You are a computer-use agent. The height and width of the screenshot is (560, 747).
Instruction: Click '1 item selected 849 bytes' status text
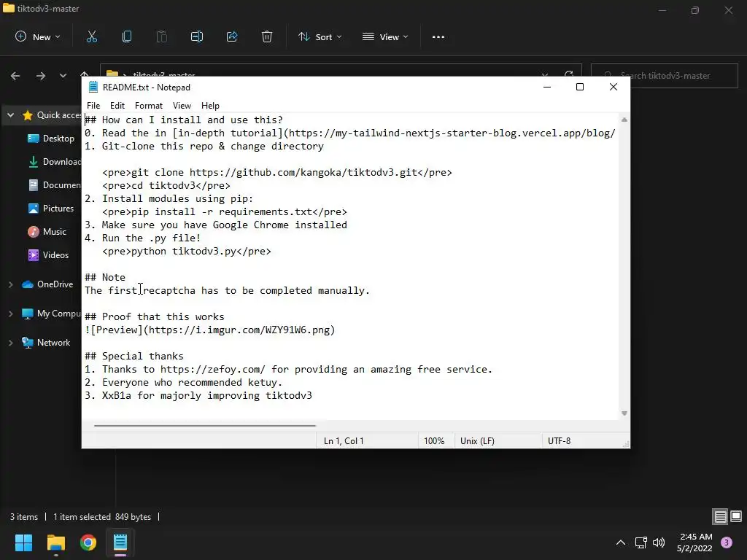102,517
